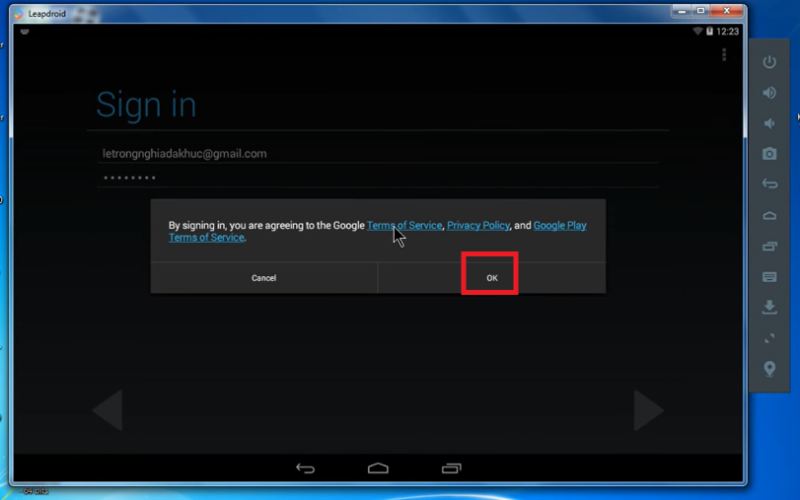800x500 pixels.
Task: Click the sidebar home icon
Action: (x=769, y=215)
